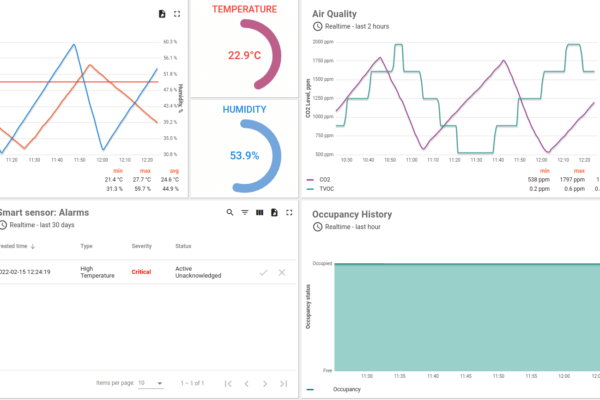600x400 pixels.
Task: Sort alarms by Severity column header
Action: pyautogui.click(x=142, y=245)
